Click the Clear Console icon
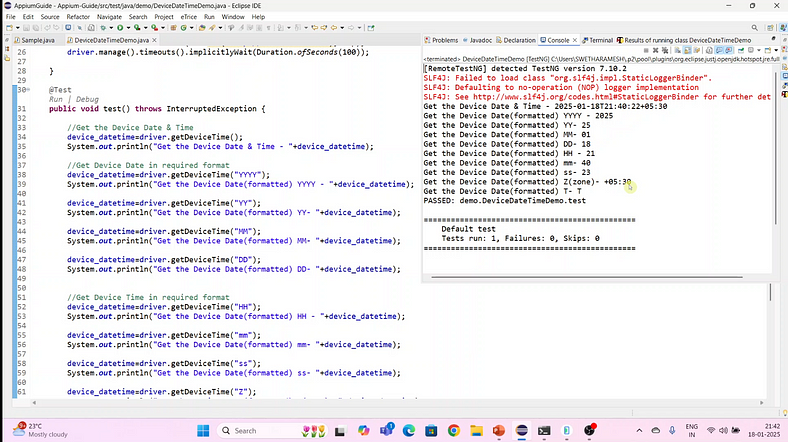788x442 pixels. [x=677, y=50]
